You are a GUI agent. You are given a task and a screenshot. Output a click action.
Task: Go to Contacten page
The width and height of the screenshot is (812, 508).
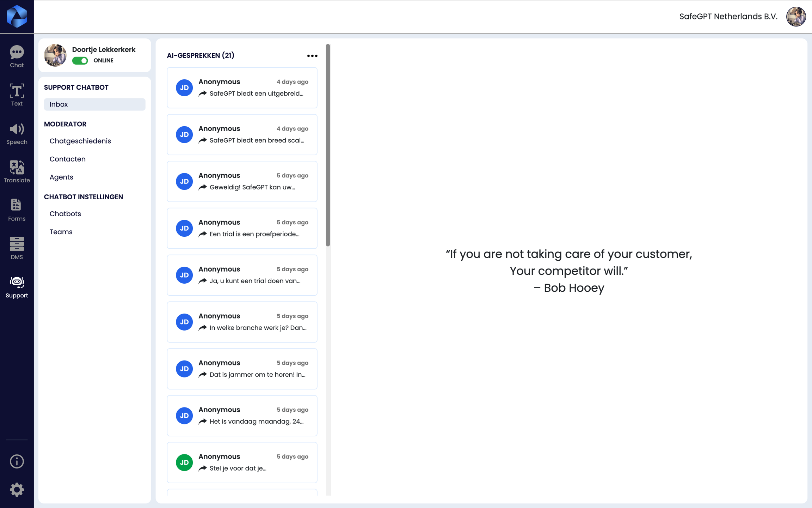[x=67, y=159]
